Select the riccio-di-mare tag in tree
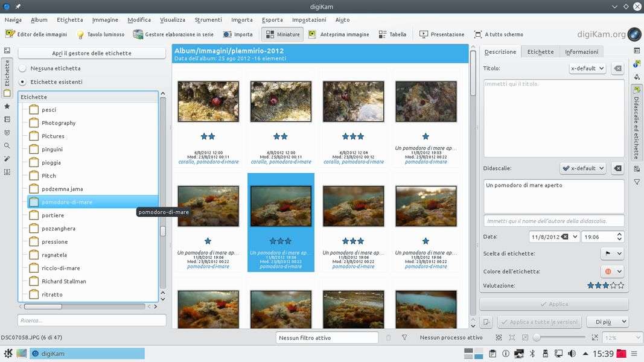 click(60, 268)
